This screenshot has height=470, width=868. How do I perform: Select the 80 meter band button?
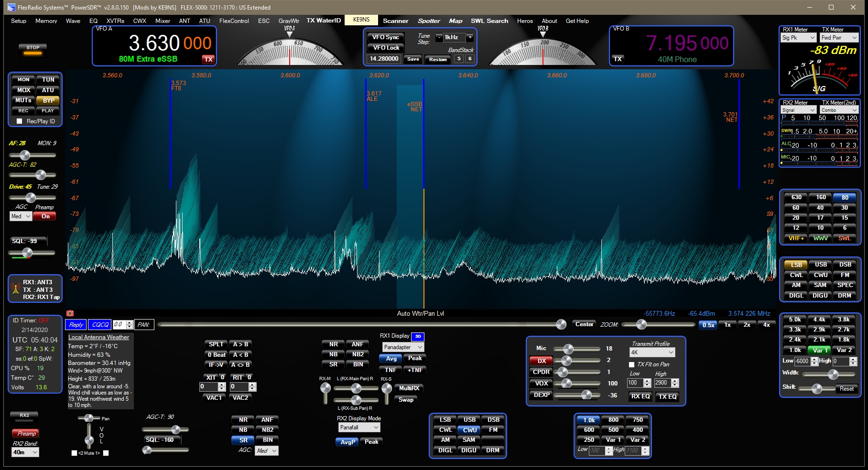coord(845,197)
